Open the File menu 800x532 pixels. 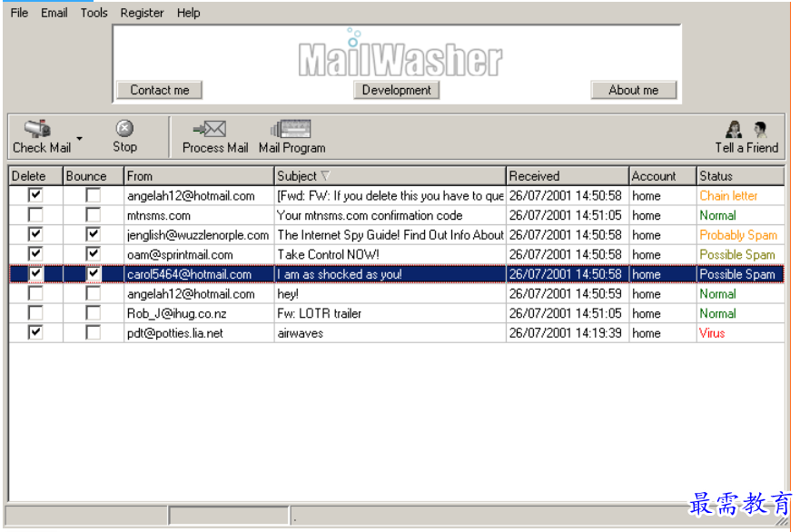19,13
